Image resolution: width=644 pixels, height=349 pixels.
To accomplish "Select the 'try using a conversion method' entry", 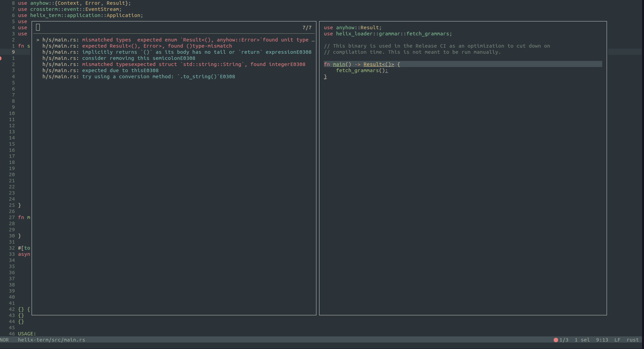I will 139,77.
